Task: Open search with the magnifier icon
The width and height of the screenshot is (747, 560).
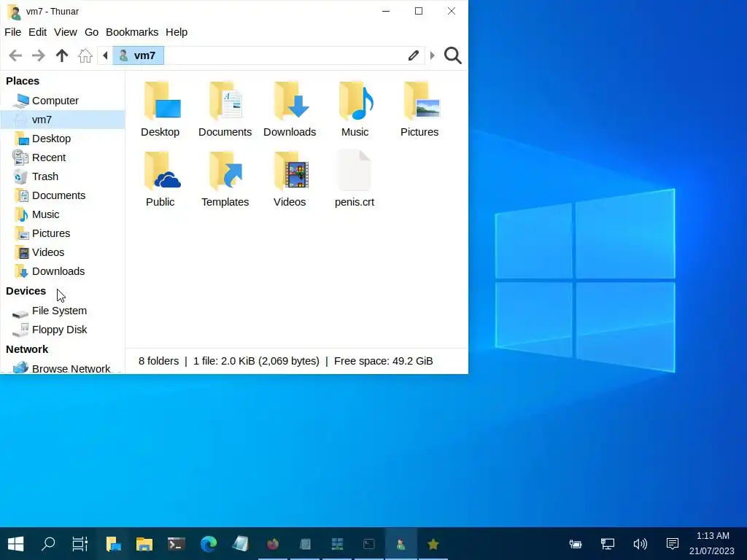Action: click(x=452, y=55)
